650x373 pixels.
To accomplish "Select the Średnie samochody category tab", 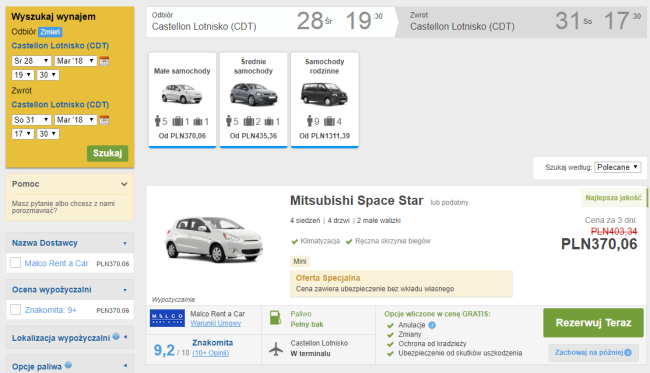I will point(253,100).
